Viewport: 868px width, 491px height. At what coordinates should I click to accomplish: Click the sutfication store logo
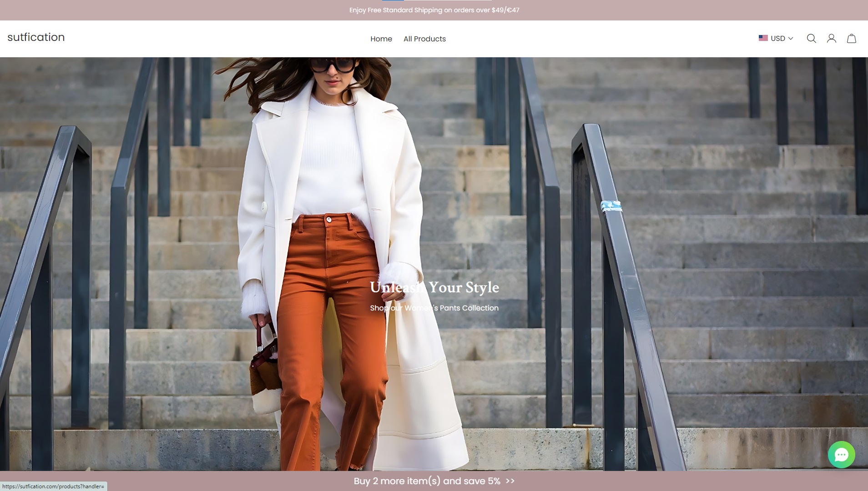pos(36,37)
